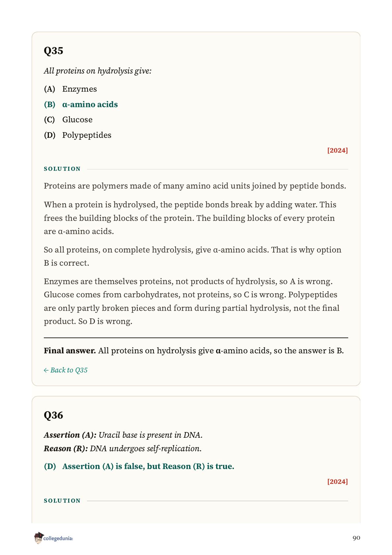The height and width of the screenshot is (555, 392).
Task: Click the Q35 heading
Action: point(53,51)
